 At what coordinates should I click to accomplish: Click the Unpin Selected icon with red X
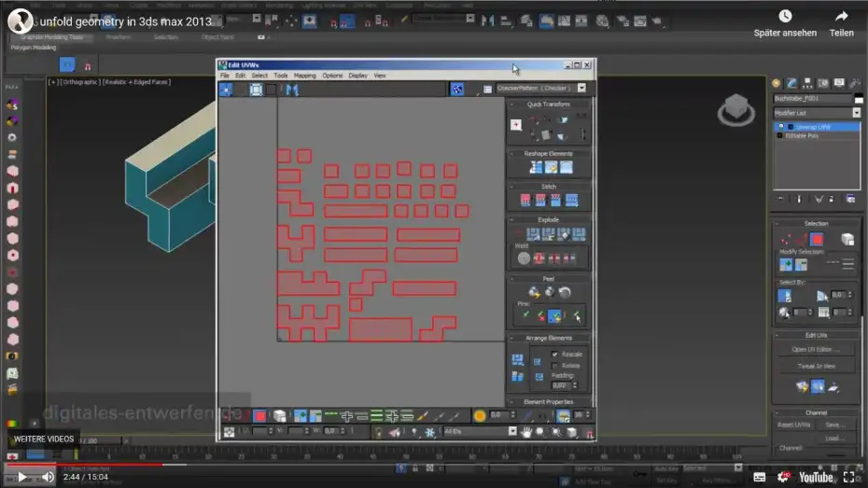coord(540,316)
